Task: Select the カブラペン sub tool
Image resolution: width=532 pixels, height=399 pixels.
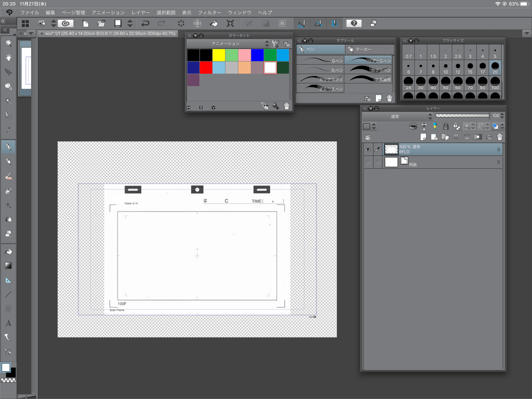Action: [369, 70]
